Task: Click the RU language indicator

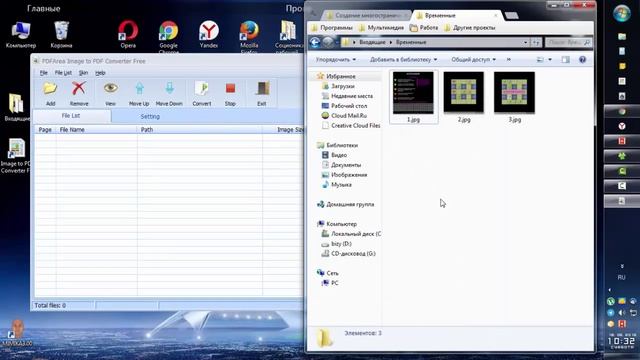Action: click(622, 278)
